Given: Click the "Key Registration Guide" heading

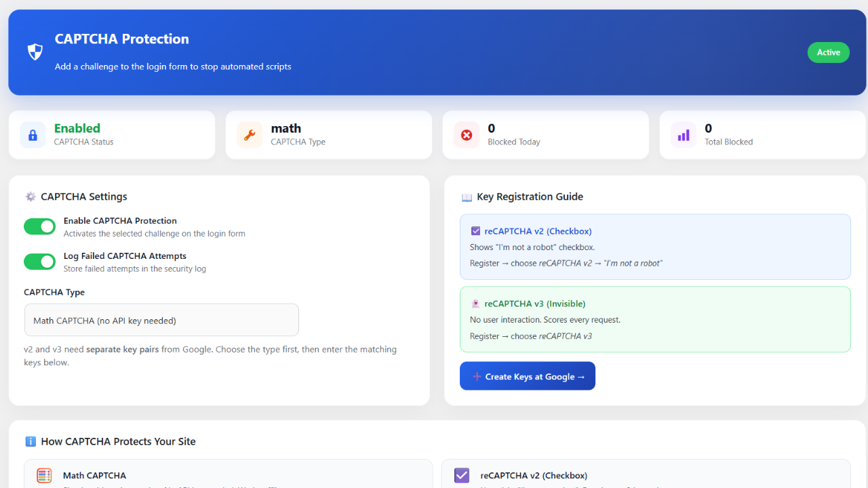Looking at the screenshot, I should click(530, 197).
